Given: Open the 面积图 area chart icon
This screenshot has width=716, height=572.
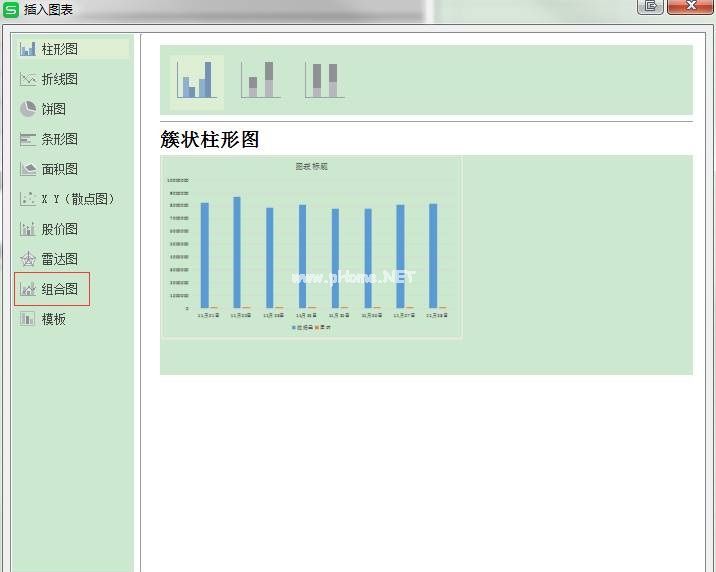Looking at the screenshot, I should 28,169.
